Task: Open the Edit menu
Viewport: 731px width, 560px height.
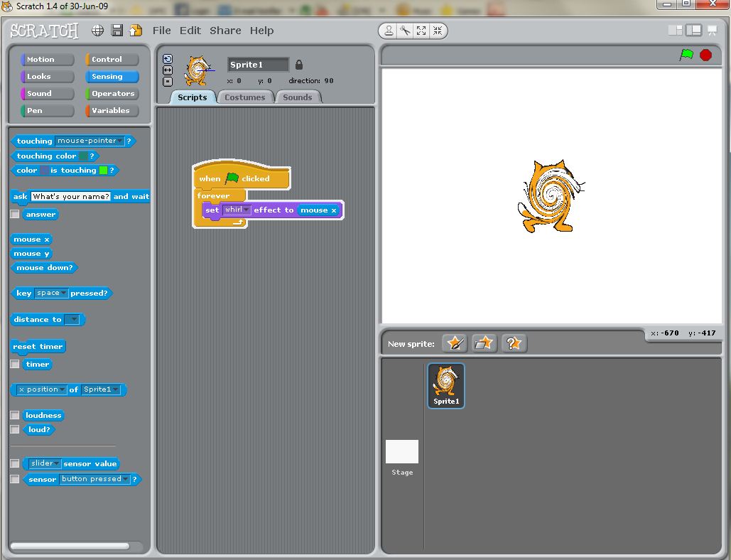Action: coord(190,31)
